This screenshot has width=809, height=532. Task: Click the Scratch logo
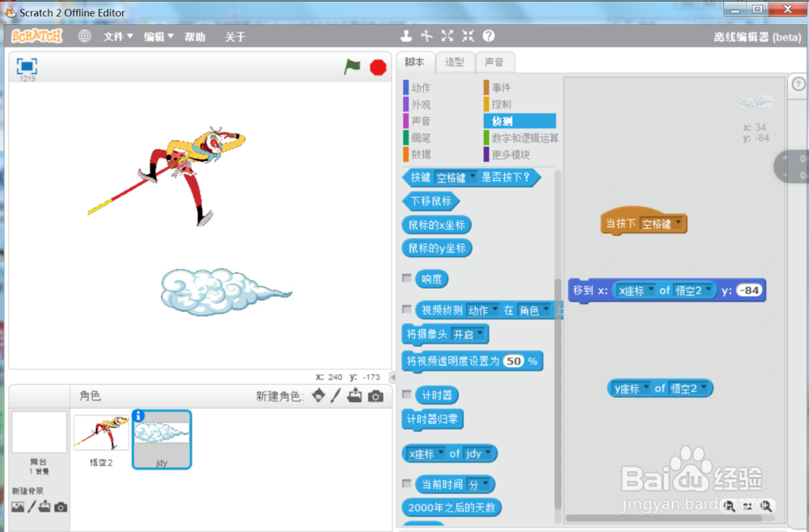pyautogui.click(x=36, y=36)
